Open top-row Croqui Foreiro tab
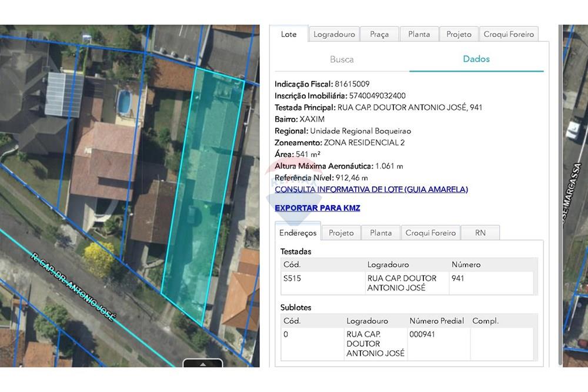Viewport: 588px width, 392px height. (x=509, y=34)
